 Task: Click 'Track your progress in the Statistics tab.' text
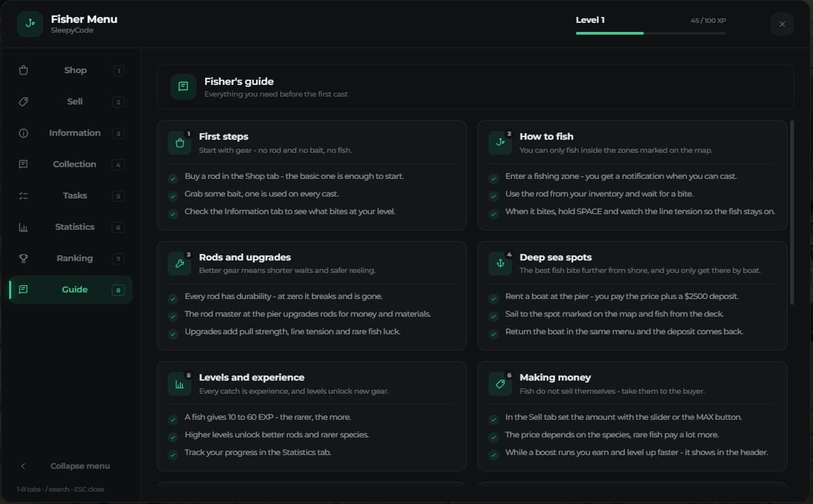point(258,452)
